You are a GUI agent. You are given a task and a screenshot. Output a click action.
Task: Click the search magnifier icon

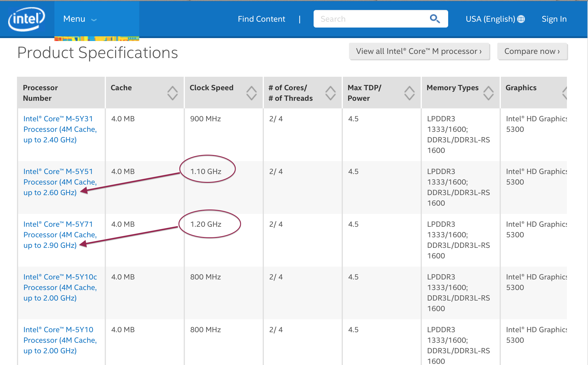(435, 19)
